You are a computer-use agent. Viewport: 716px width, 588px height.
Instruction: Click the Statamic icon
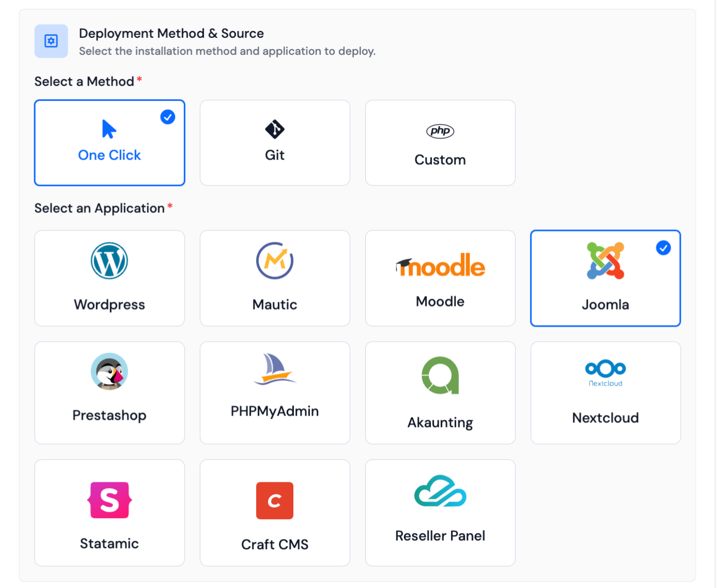click(109, 501)
